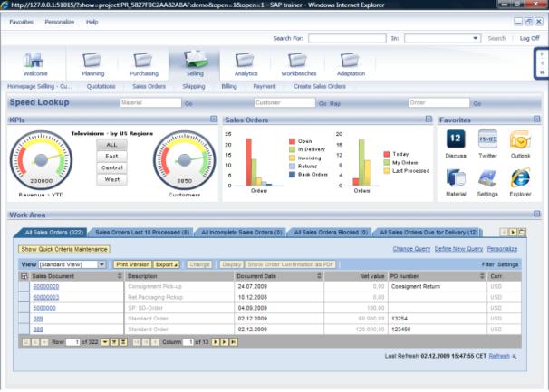
Task: Open the Quotations sub-menu item
Action: [x=101, y=86]
